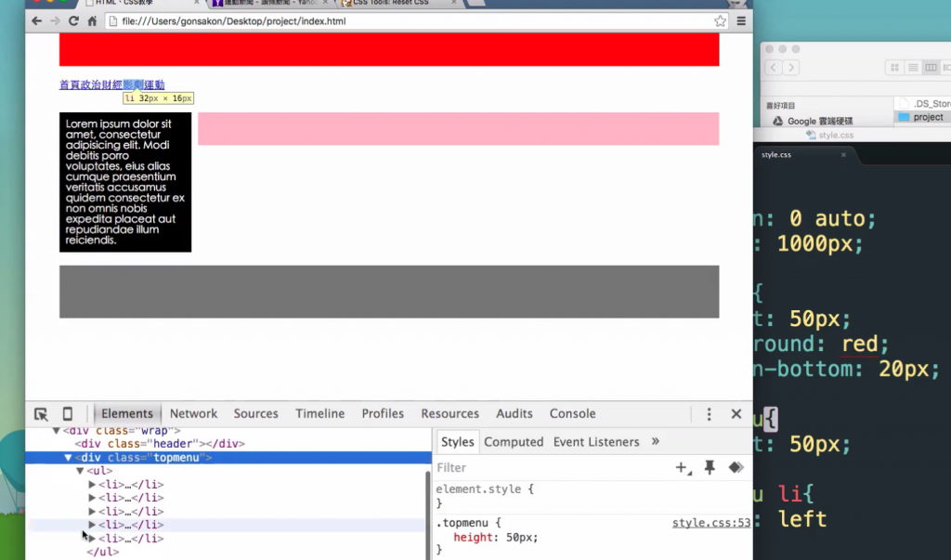Click the highlighted 影劇 menu link
Image resolution: width=951 pixels, height=560 pixels.
coord(134,85)
